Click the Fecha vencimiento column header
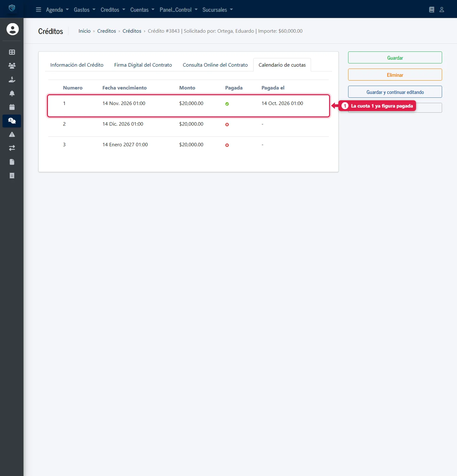The image size is (457, 476). (x=124, y=88)
